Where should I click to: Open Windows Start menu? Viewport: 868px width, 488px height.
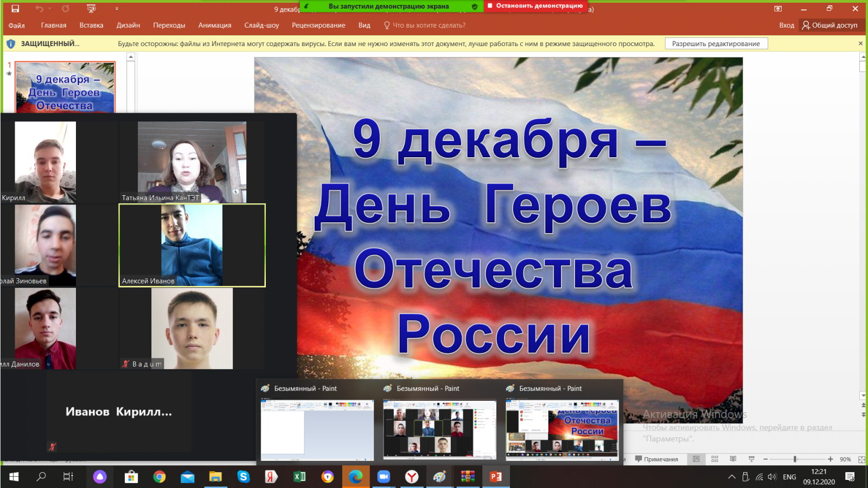click(x=14, y=477)
